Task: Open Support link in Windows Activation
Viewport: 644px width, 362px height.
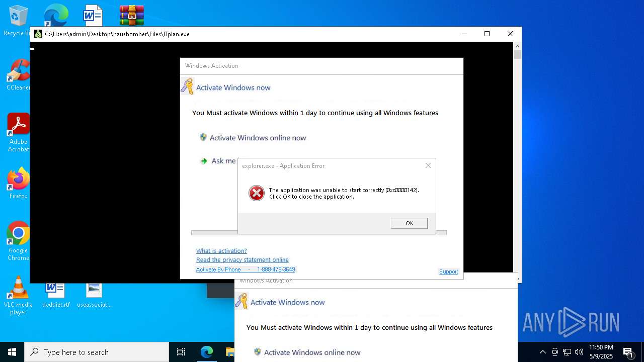Action: (x=448, y=271)
